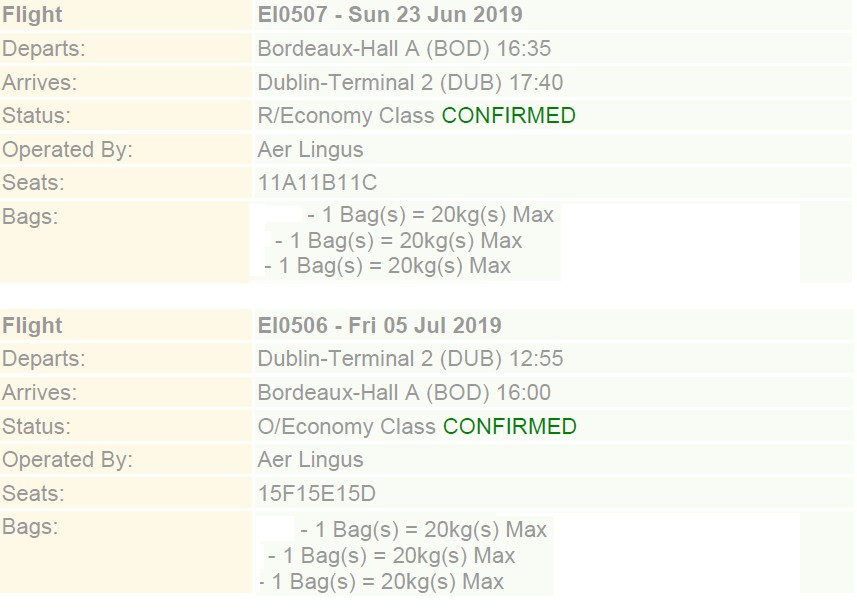Click the second flight's green CONFIRMED status
Screen dimensions: 857x611
click(509, 427)
